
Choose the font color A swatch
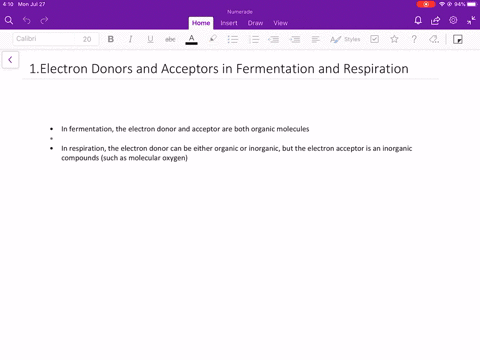tap(191, 39)
